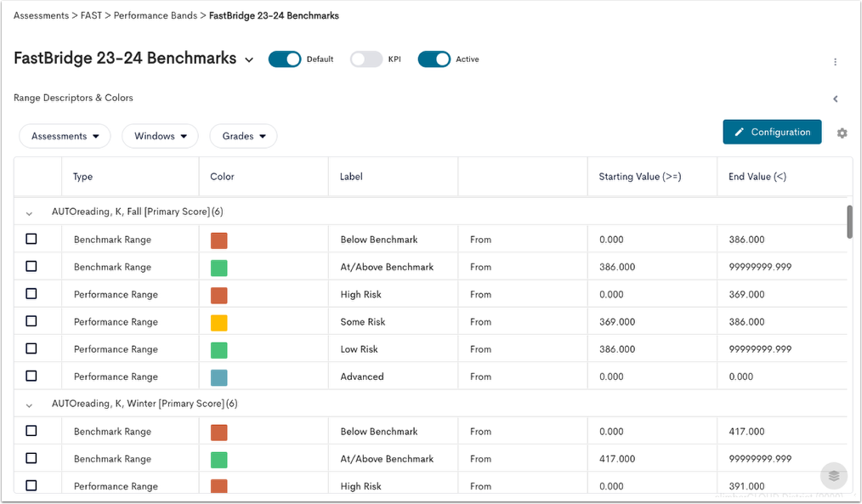Image resolution: width=862 pixels, height=504 pixels.
Task: Click the Fall Some Risk yellow swatch
Action: [218, 323]
